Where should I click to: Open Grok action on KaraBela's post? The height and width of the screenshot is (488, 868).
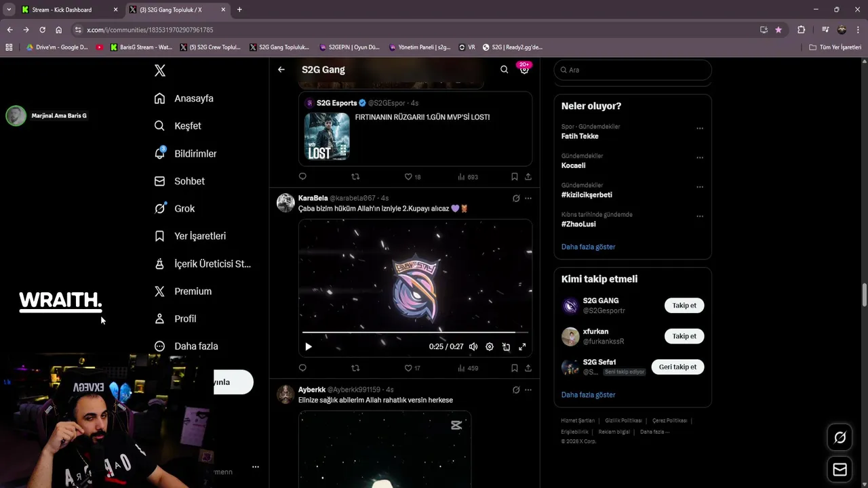click(516, 199)
